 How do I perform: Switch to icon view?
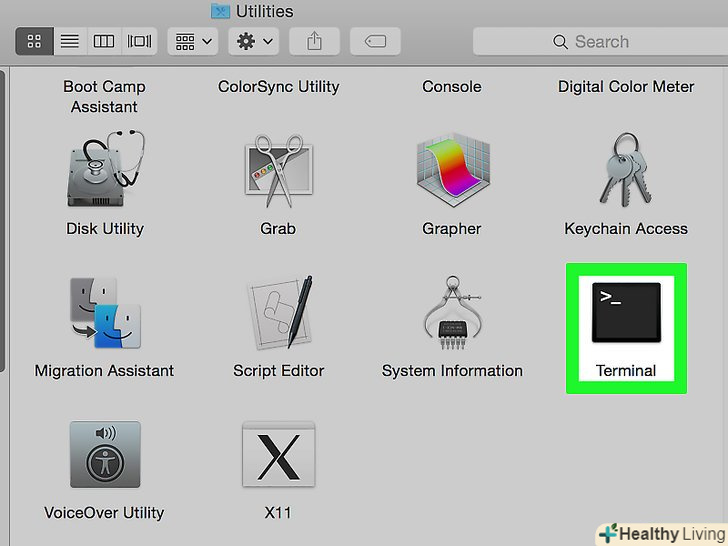[34, 41]
